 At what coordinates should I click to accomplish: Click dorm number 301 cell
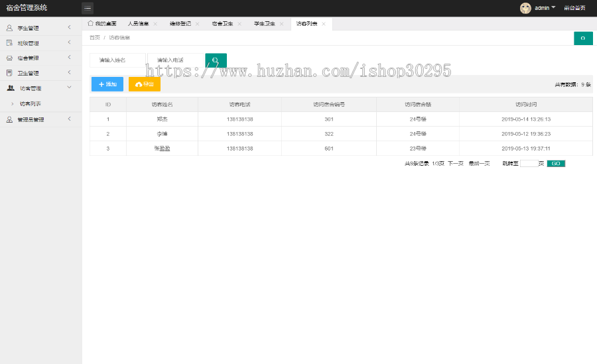[x=329, y=119]
